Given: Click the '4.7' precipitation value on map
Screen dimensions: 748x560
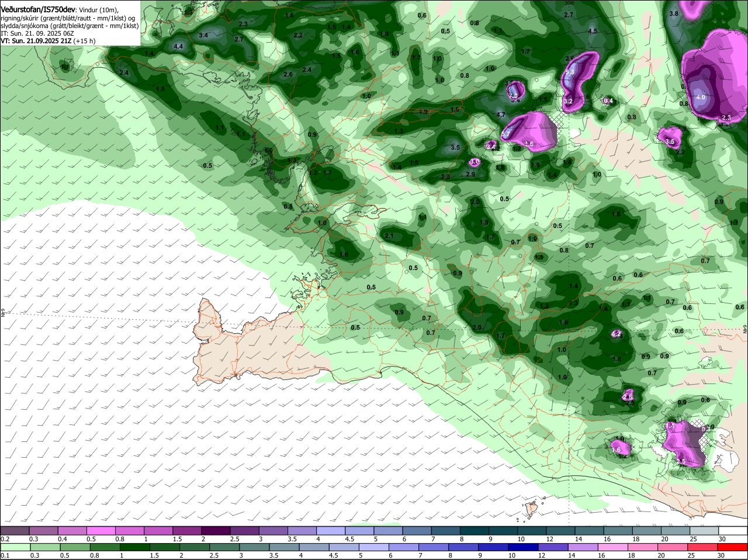Looking at the screenshot, I should click(x=501, y=115).
